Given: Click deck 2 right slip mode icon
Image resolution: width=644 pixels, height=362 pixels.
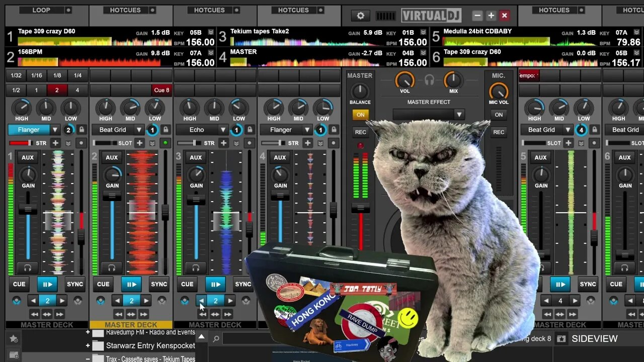Looking at the screenshot, I should (162, 301).
